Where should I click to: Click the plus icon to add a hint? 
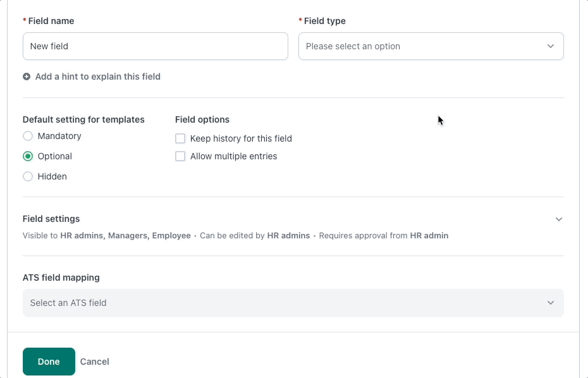point(27,76)
